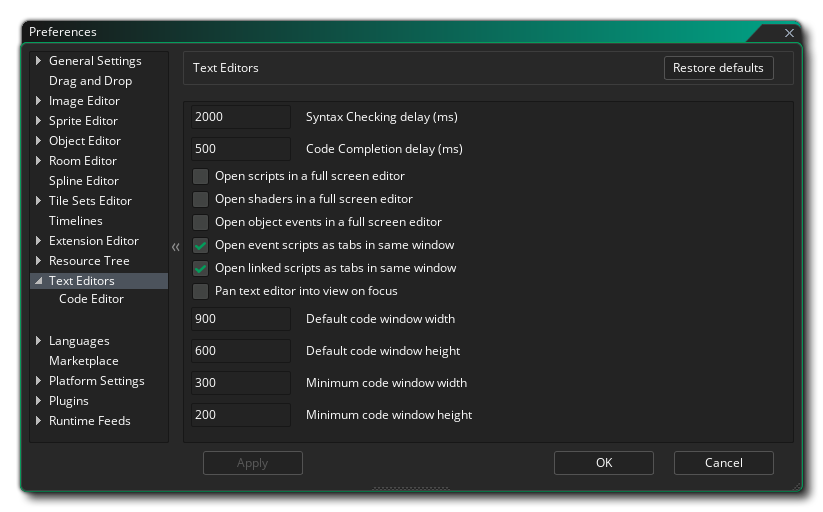Click the Syntax Checking delay field
Screen dimensions: 823x512
pyautogui.click(x=241, y=117)
